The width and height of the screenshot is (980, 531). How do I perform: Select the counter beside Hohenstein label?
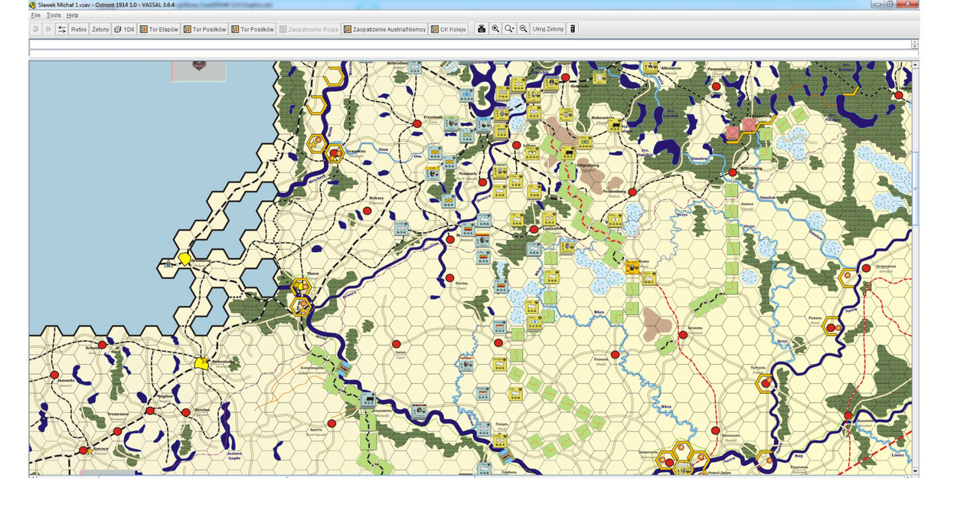point(614,123)
